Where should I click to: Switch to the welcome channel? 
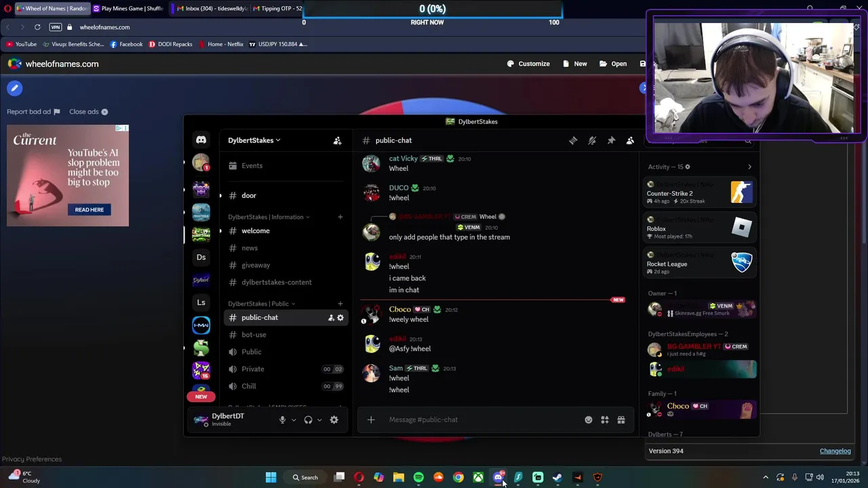[x=285, y=231]
